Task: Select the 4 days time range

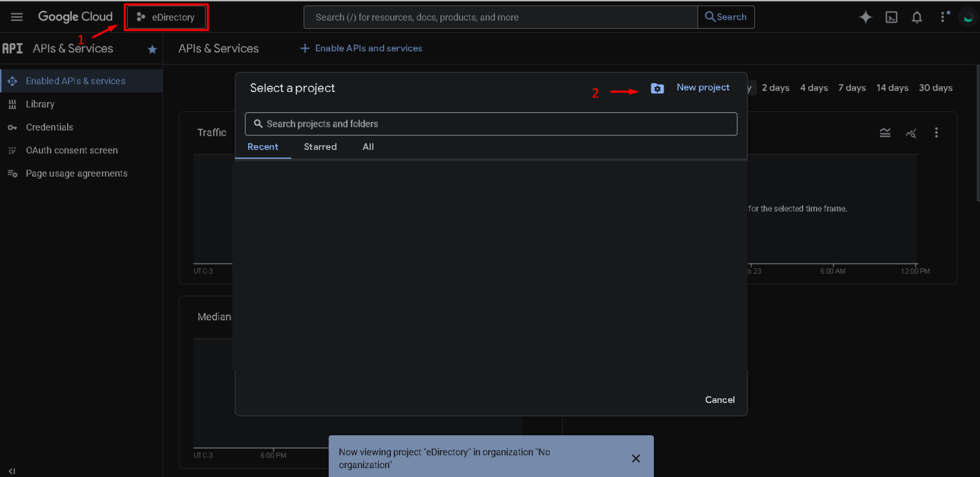Action: (814, 88)
